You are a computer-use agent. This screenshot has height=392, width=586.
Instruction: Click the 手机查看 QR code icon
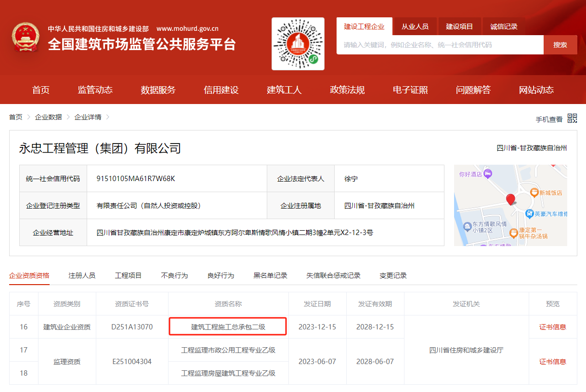[x=572, y=118]
